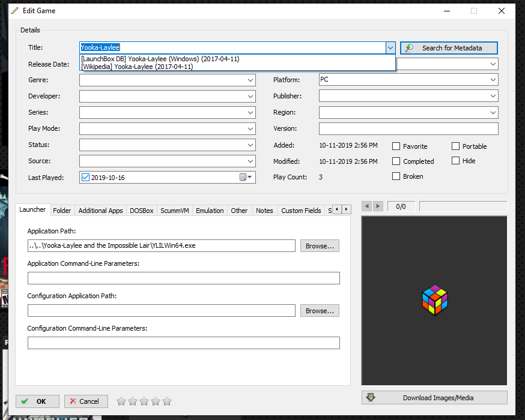Open the Other tab
The height and width of the screenshot is (420, 525).
click(239, 211)
